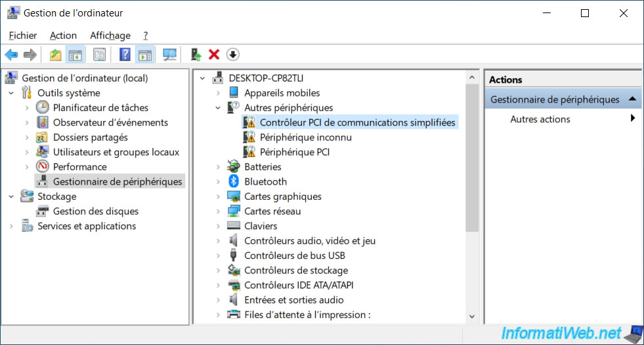Toggle the show/hide console tree button
Image resolution: width=644 pixels, height=345 pixels.
click(x=75, y=55)
